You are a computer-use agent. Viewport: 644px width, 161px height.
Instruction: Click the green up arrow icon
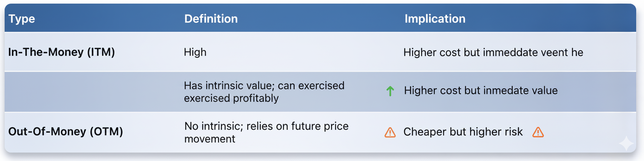(x=390, y=91)
